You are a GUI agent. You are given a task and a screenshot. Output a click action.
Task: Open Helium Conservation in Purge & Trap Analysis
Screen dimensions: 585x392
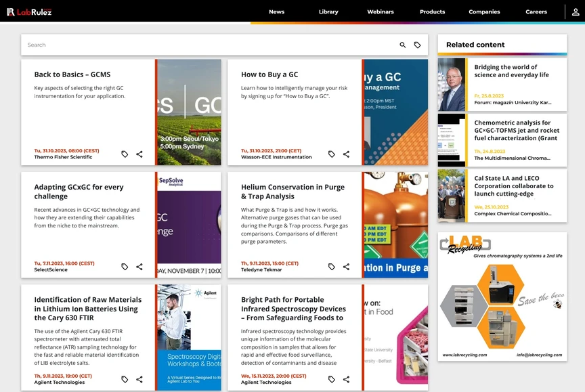click(292, 192)
